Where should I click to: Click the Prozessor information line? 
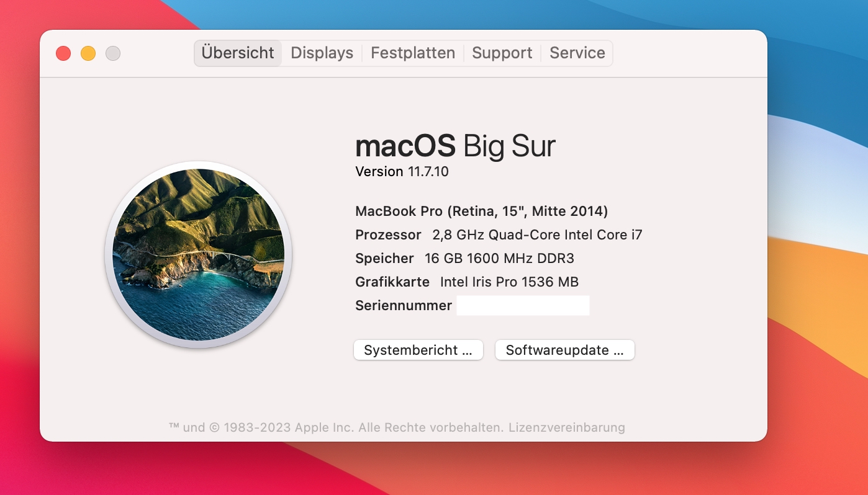[x=499, y=235]
